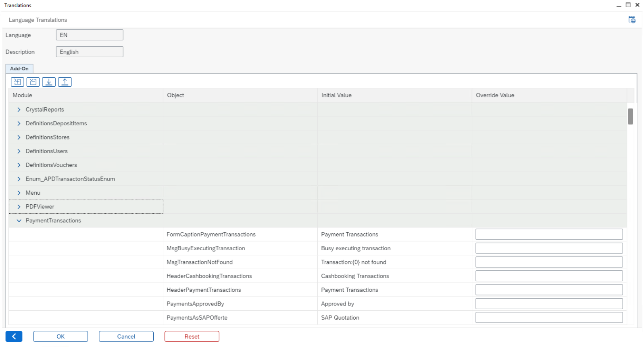The image size is (644, 347).
Task: Collapse the PaymentTransactions module
Action: point(19,221)
